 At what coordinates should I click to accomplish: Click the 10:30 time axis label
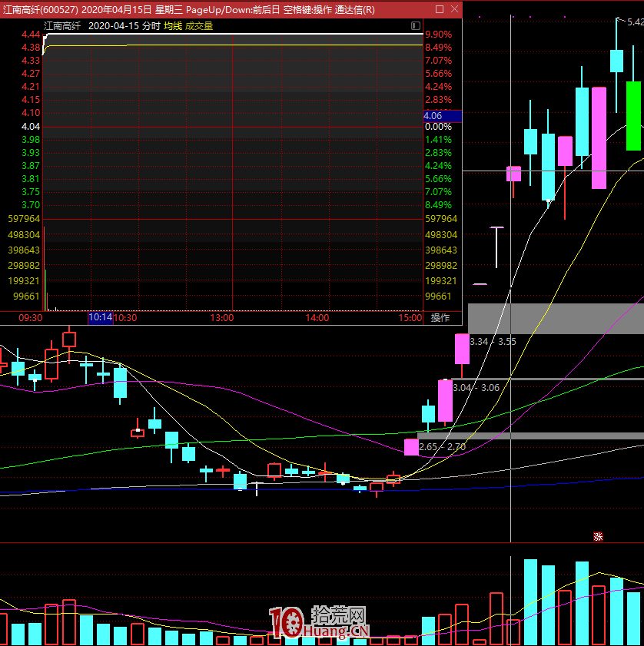coord(125,318)
